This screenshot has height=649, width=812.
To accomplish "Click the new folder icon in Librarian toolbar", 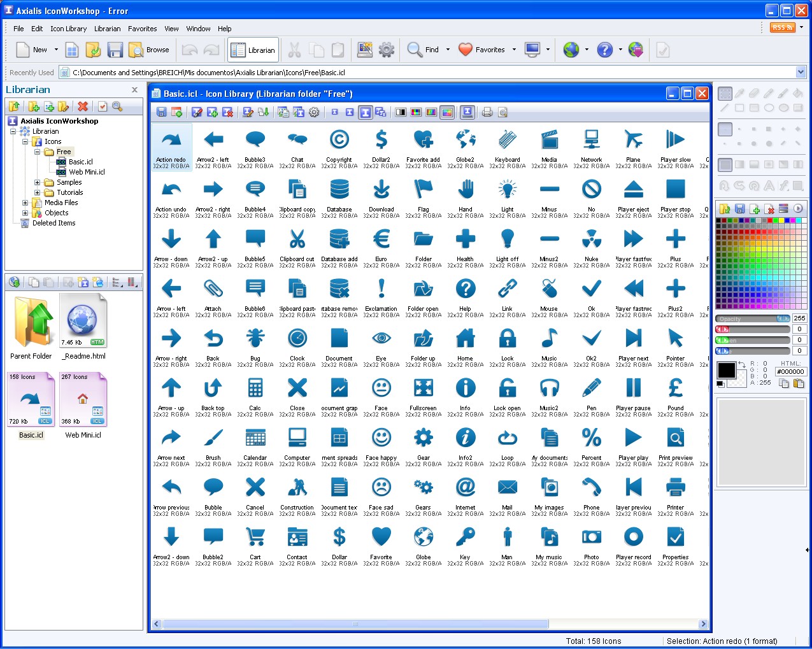I will tap(34, 106).
